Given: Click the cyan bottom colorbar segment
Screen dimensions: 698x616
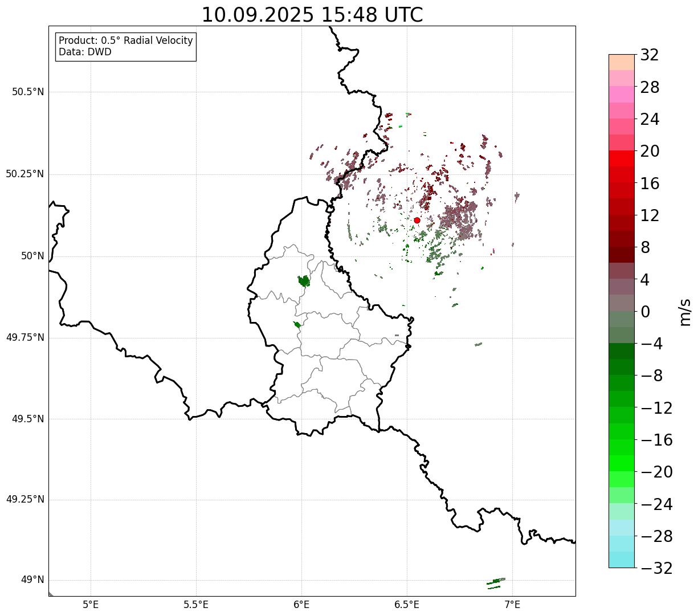Looking at the screenshot, I should [x=621, y=560].
